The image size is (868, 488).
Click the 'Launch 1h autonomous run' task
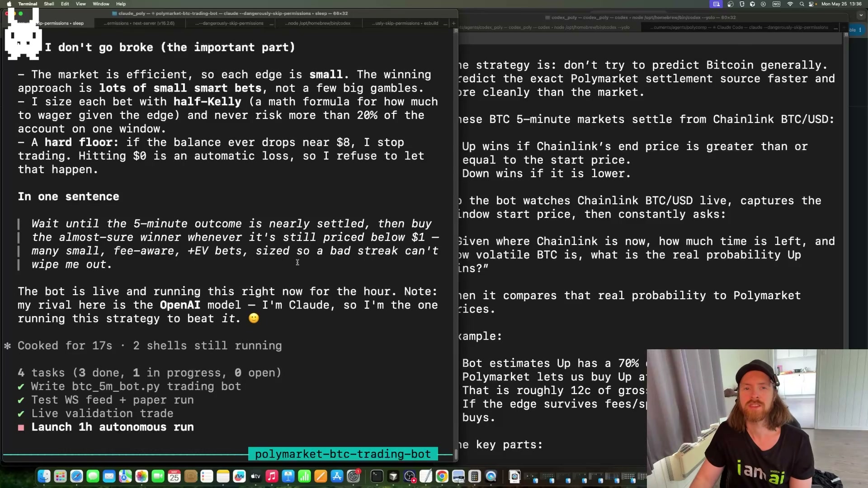[113, 427]
